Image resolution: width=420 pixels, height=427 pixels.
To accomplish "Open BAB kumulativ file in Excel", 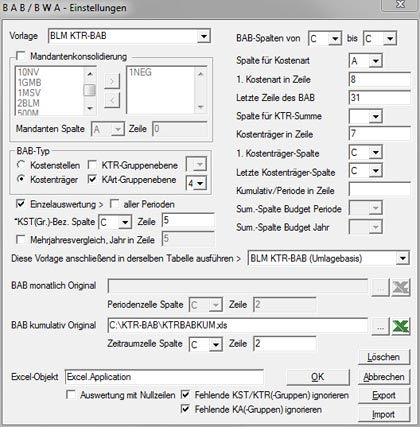I will (x=401, y=326).
